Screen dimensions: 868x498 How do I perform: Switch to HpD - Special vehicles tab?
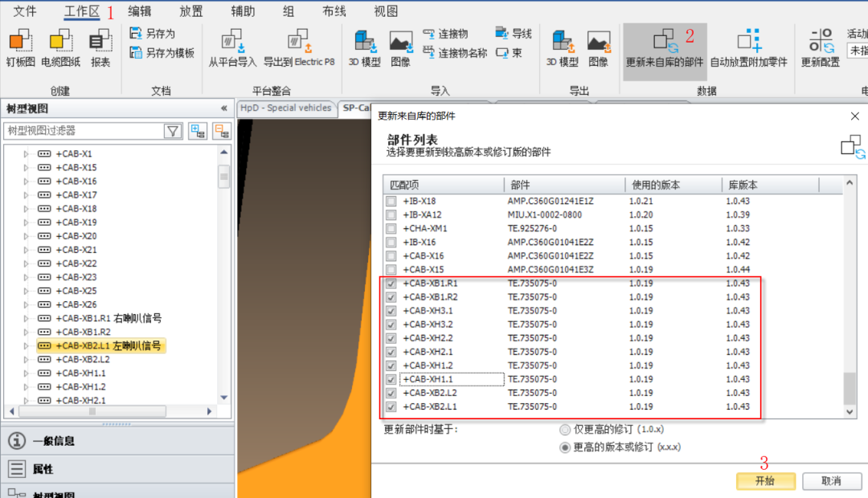tap(287, 108)
